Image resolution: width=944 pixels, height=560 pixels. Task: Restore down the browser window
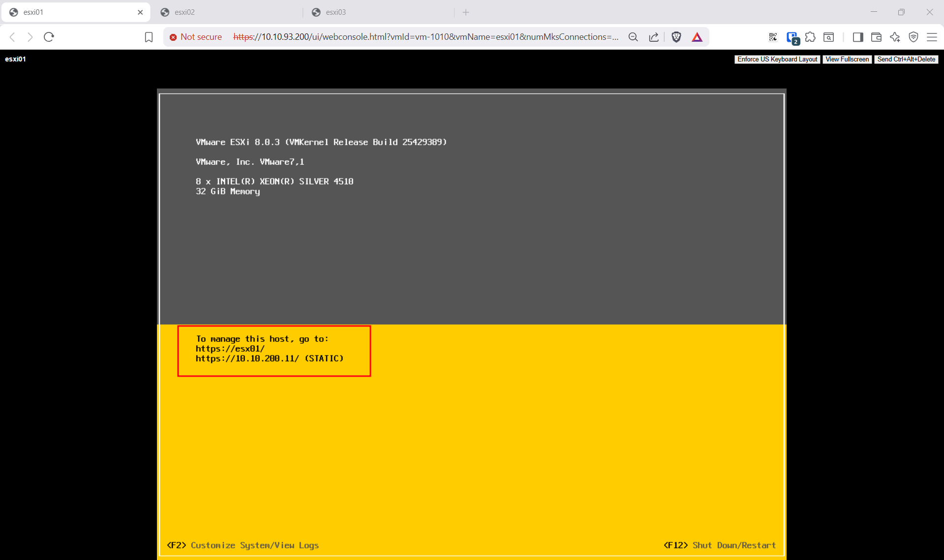901,12
